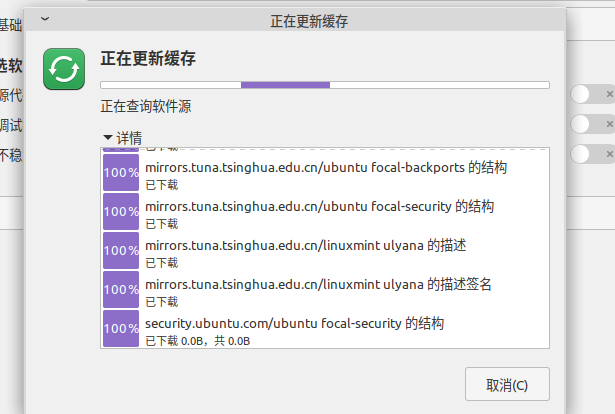Image resolution: width=615 pixels, height=414 pixels.
Task: Select the mirrors.tuna focal-backports 的结构 entry
Action: click(326, 168)
